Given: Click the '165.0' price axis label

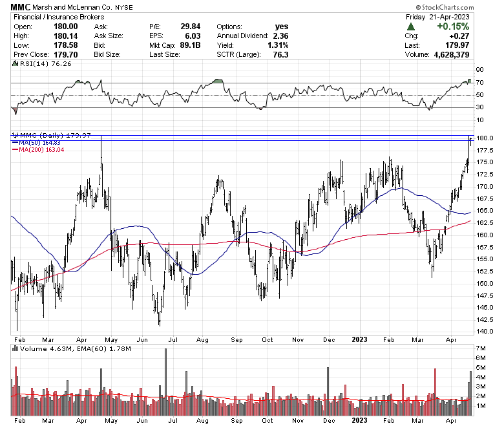Looking at the screenshot, I should [485, 211].
